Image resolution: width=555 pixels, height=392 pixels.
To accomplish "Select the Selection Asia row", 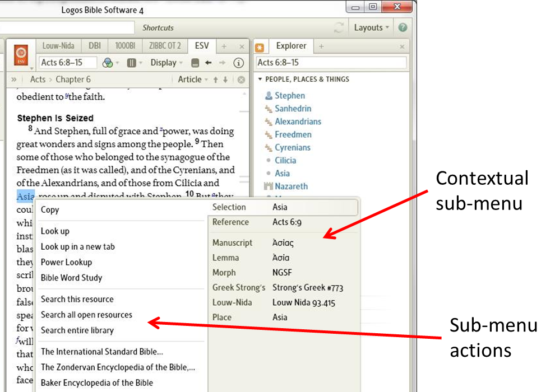I will [x=283, y=207].
